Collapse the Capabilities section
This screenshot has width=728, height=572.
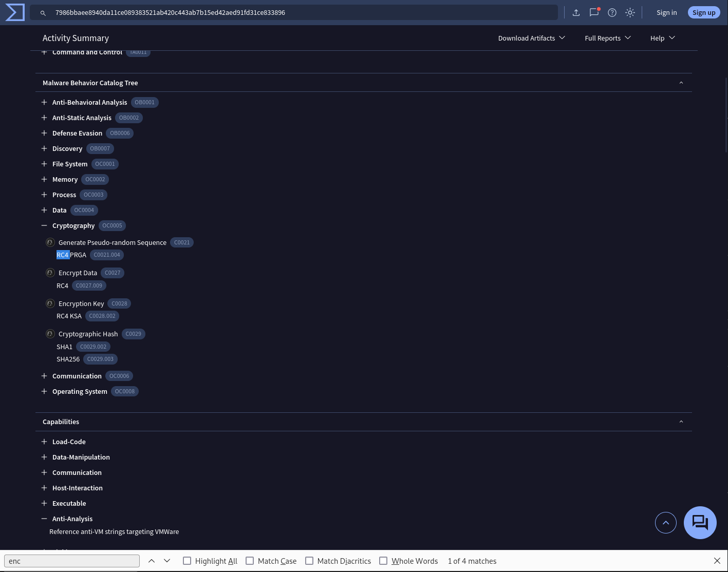pyautogui.click(x=681, y=422)
